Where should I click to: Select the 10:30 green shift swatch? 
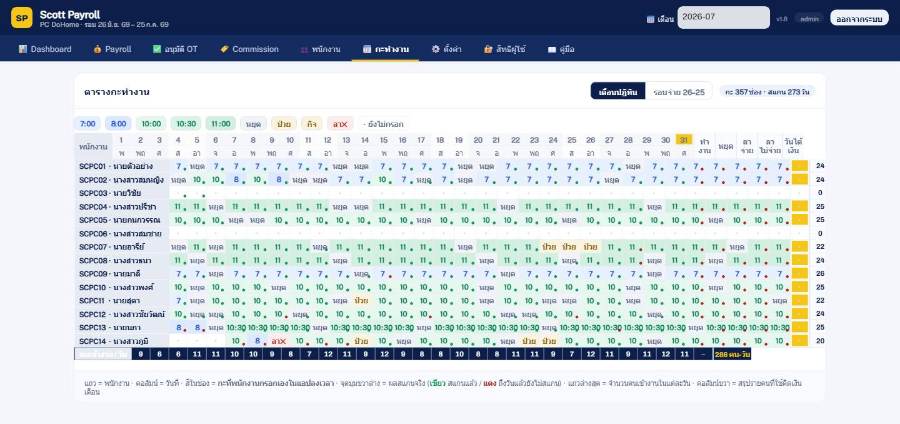186,123
